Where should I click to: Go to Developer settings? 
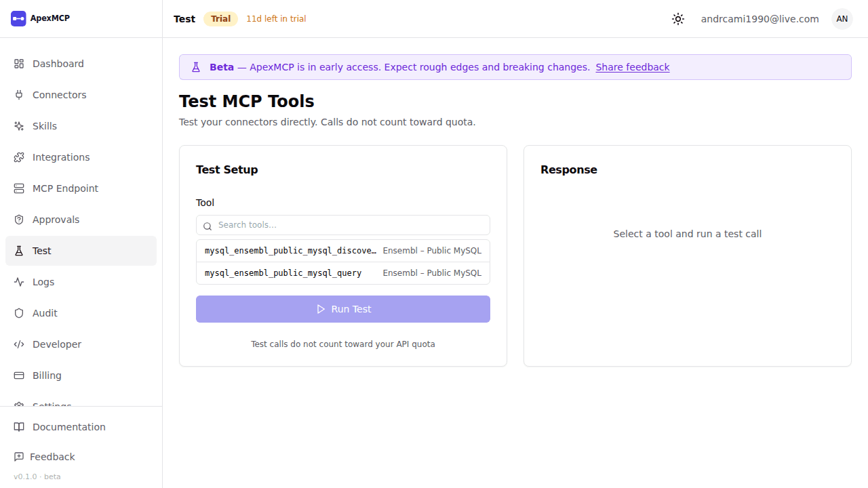pos(81,344)
